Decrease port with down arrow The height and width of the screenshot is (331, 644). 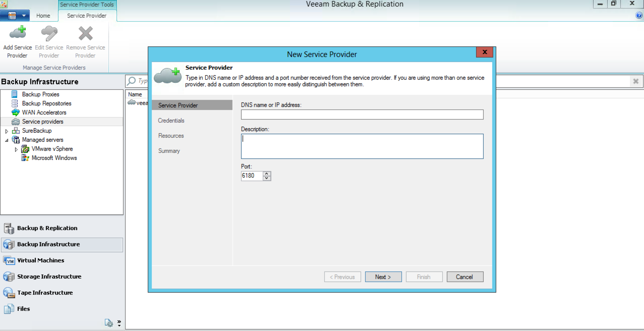(267, 178)
